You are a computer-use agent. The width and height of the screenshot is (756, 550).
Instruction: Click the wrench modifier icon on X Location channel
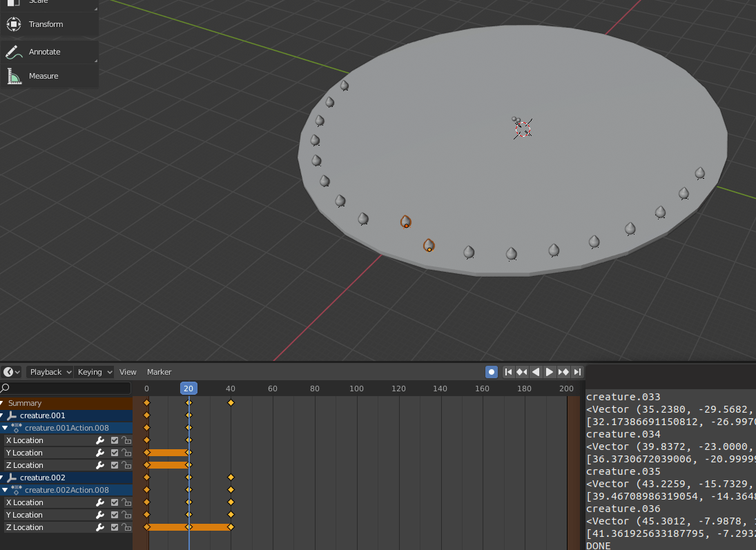[100, 440]
